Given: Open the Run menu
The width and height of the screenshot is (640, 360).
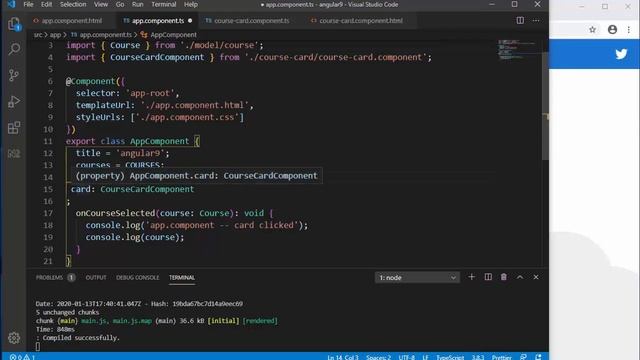Looking at the screenshot, I should click(x=138, y=4).
